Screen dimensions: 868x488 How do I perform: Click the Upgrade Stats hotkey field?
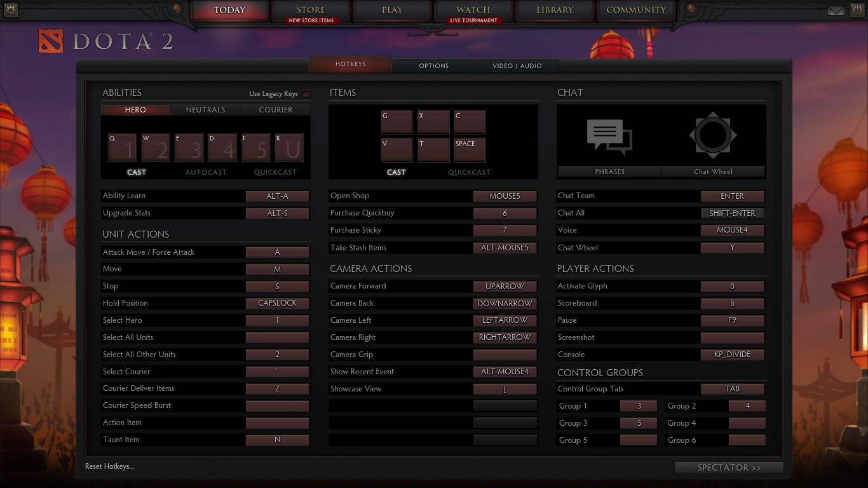tap(278, 213)
